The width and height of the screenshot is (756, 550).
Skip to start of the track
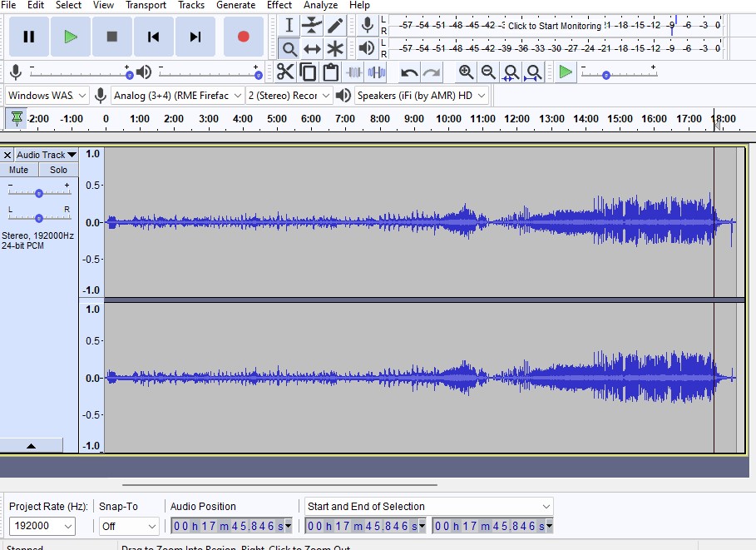153,37
